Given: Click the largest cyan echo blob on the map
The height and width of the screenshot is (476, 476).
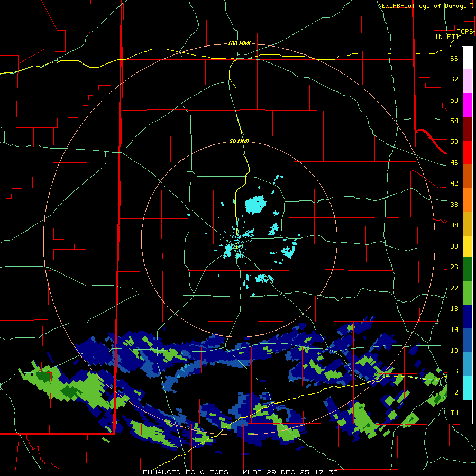Looking at the screenshot, I should (255, 204).
